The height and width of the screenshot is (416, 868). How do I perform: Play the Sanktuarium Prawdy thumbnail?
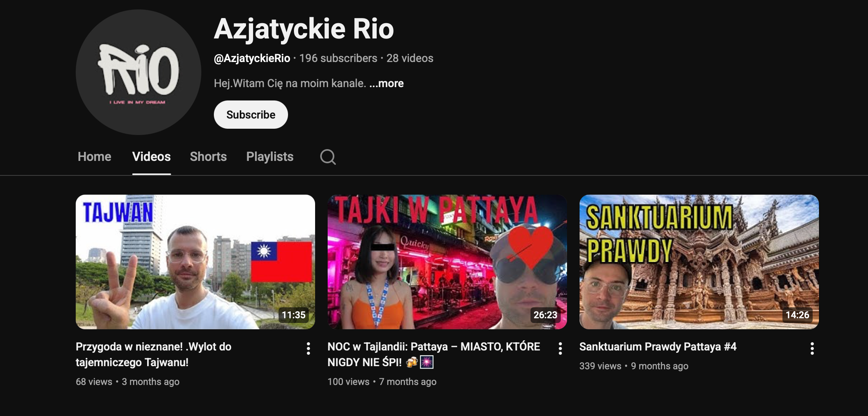tap(699, 262)
